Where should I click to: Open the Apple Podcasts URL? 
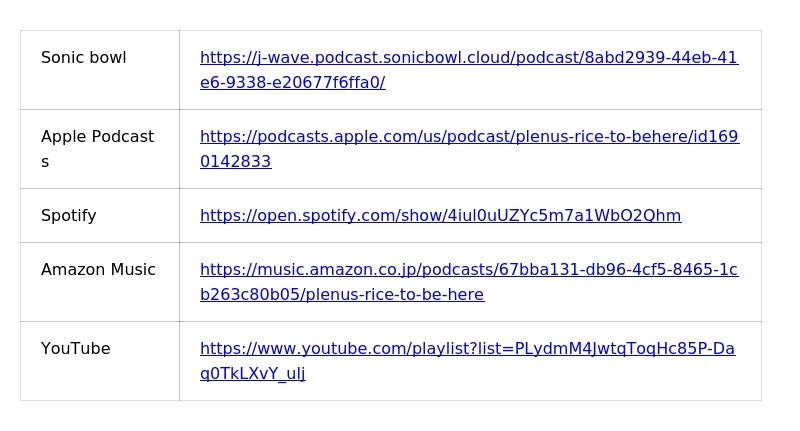(469, 137)
